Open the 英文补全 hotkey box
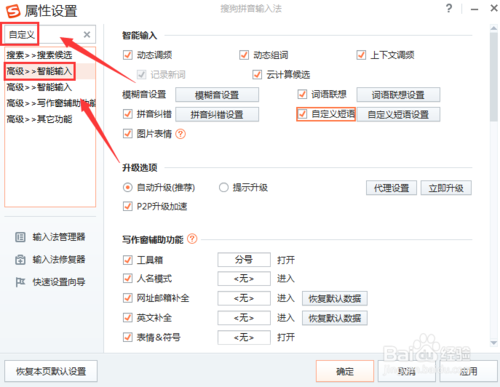Viewport: 500px width, 387px height. (x=244, y=318)
